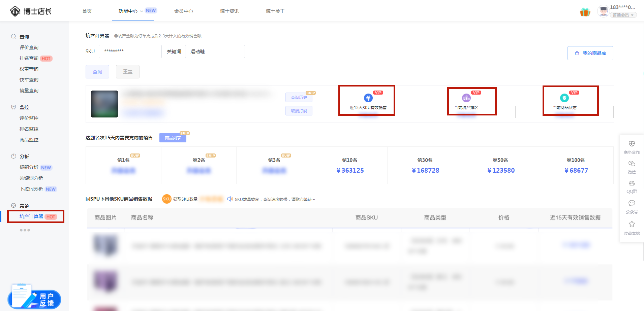Open 排名查询 in sidebar
644x311 pixels.
click(29, 58)
